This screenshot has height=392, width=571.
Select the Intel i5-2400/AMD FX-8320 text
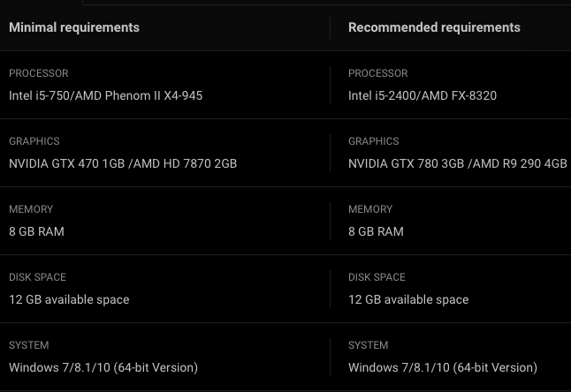[422, 95]
